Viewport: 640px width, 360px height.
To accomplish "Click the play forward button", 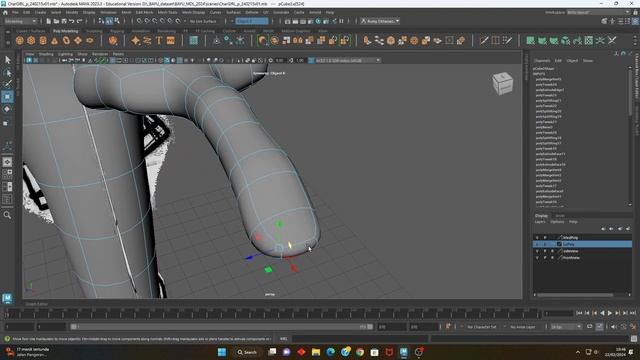I will (610, 313).
